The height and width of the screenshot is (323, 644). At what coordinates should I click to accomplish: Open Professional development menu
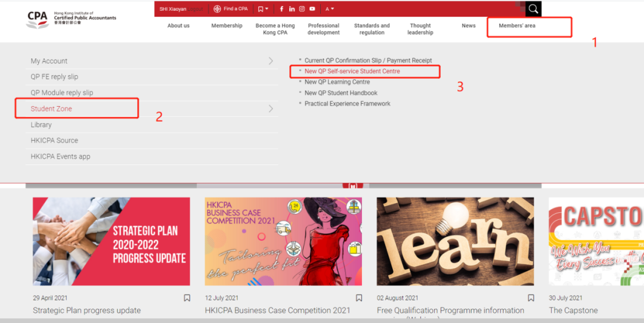[x=324, y=29]
